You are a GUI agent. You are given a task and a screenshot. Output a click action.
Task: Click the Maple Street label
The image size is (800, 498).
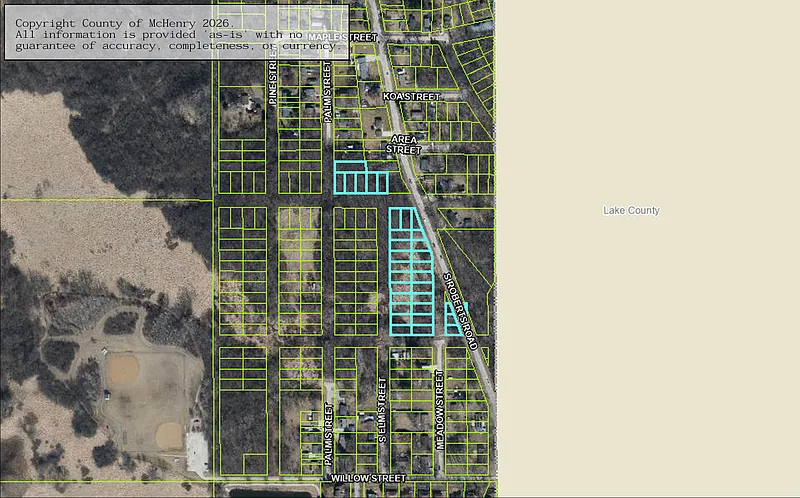pos(342,37)
